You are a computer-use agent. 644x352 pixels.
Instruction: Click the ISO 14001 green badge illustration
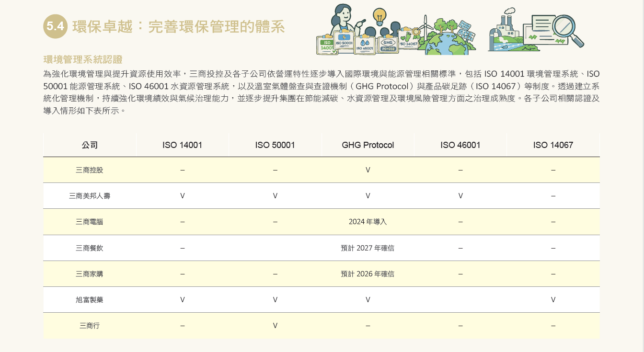326,45
